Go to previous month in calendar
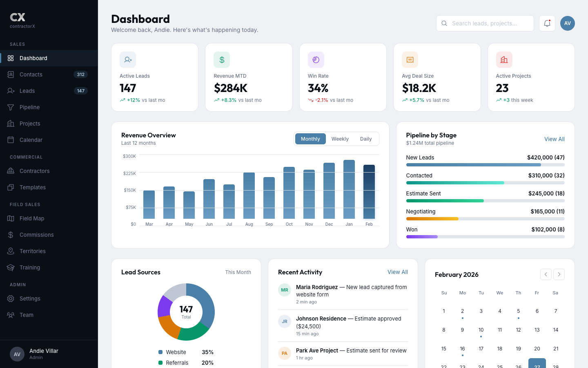 point(546,274)
